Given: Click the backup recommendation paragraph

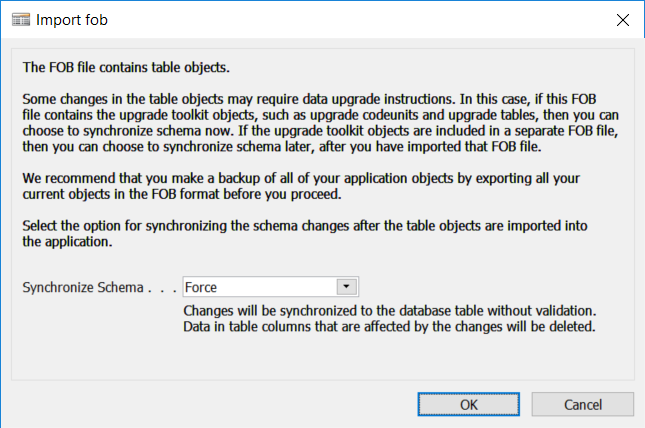Looking at the screenshot, I should click(x=300, y=185).
